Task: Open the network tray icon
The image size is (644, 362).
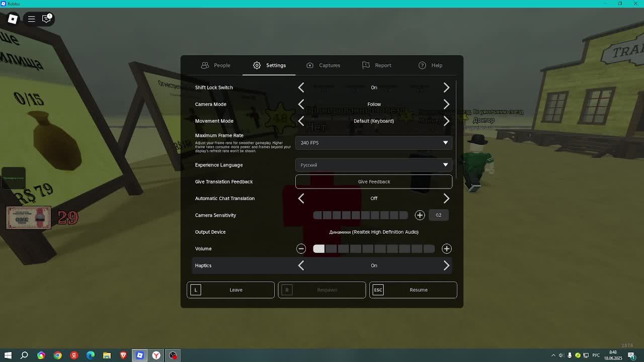Action: 586,355
